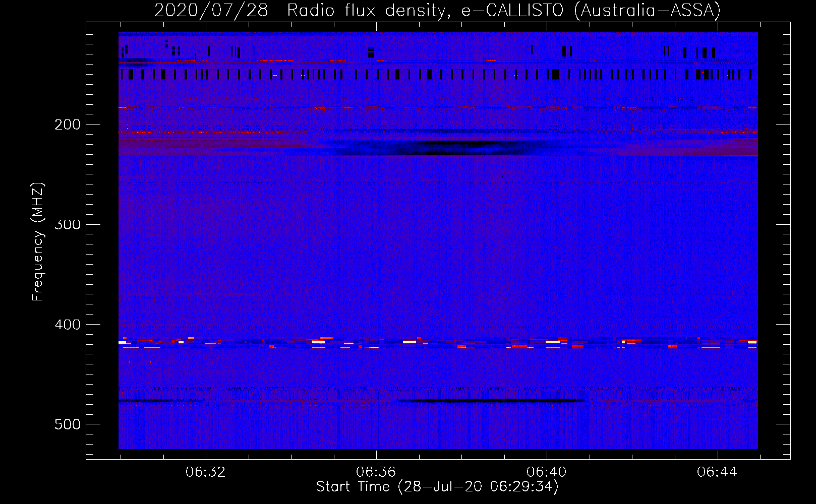
Task: Click the '500' frequency tick label
Action: [68, 424]
